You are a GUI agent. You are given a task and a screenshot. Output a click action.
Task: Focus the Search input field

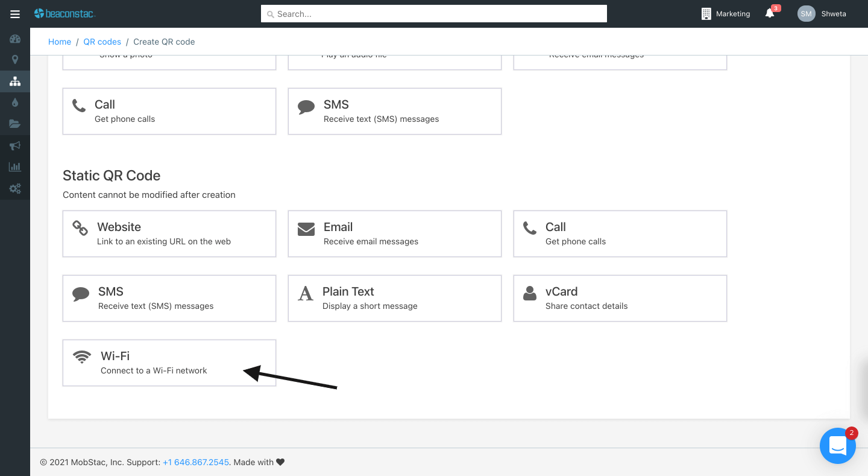(x=433, y=14)
